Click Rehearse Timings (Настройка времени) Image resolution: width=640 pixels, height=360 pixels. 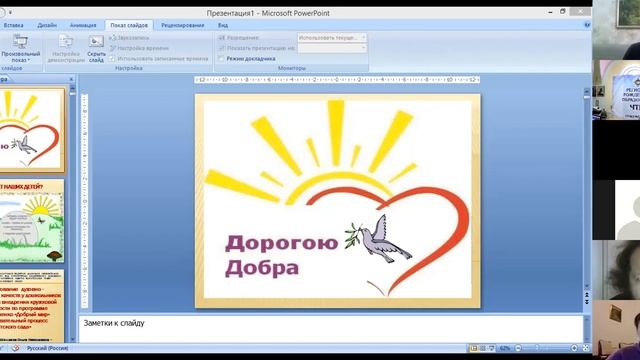[139, 48]
